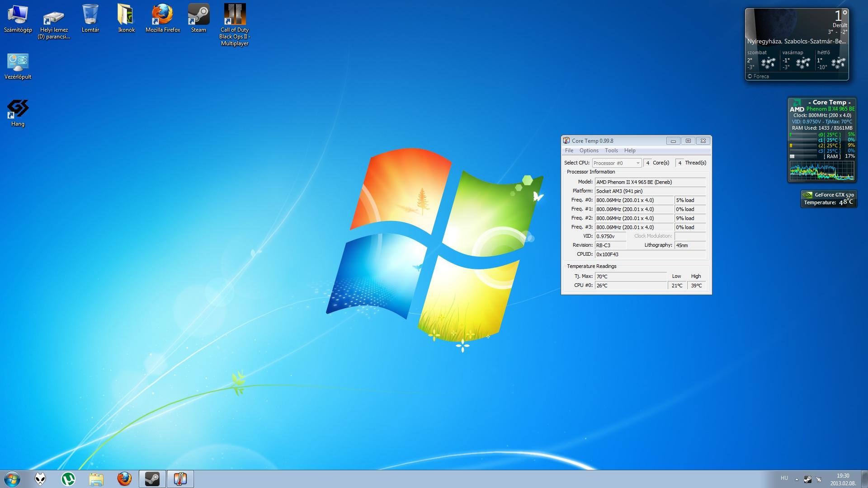Click the foobar2000 alien icon in taskbar
This screenshot has height=488, width=868.
tap(40, 479)
